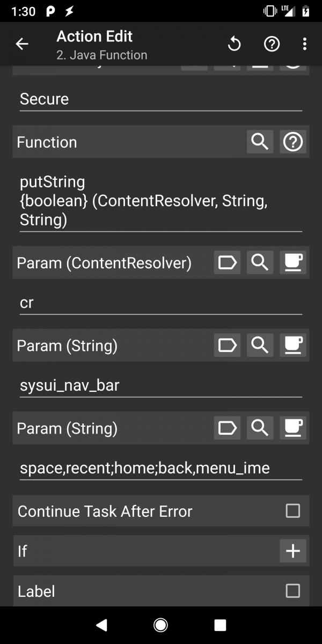Toggle the Label checkbox

[x=292, y=591]
